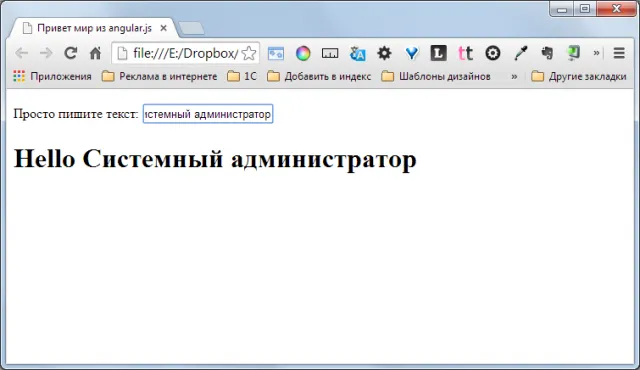
Task: Open the rainbow color wheel extension
Action: (303, 53)
